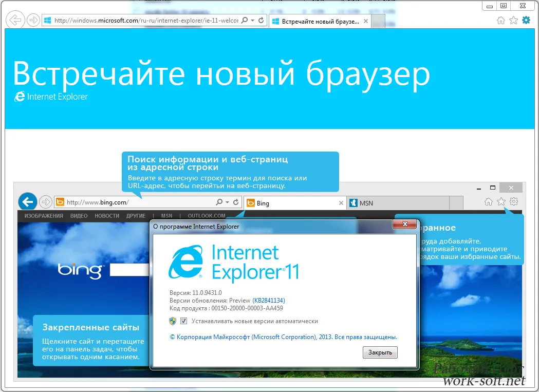Click the 'Поиск информации и веб-страниц' callout
This screenshot has height=392, width=539.
(230, 171)
